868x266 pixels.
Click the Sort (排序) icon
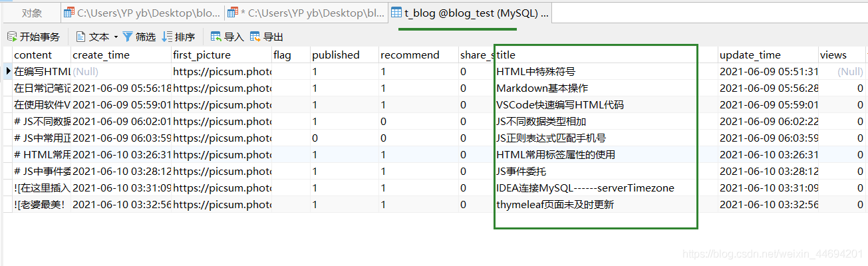(x=167, y=37)
